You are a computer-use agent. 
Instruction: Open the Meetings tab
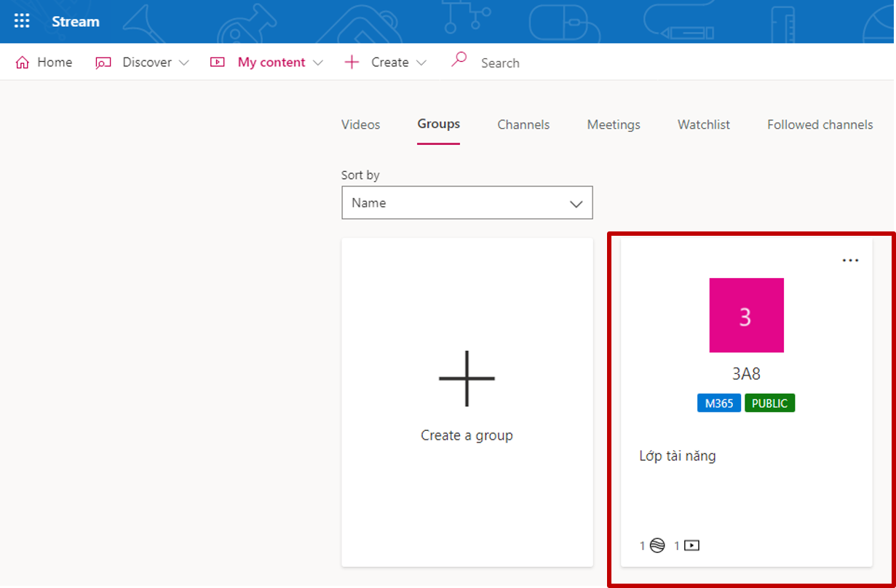pos(614,124)
